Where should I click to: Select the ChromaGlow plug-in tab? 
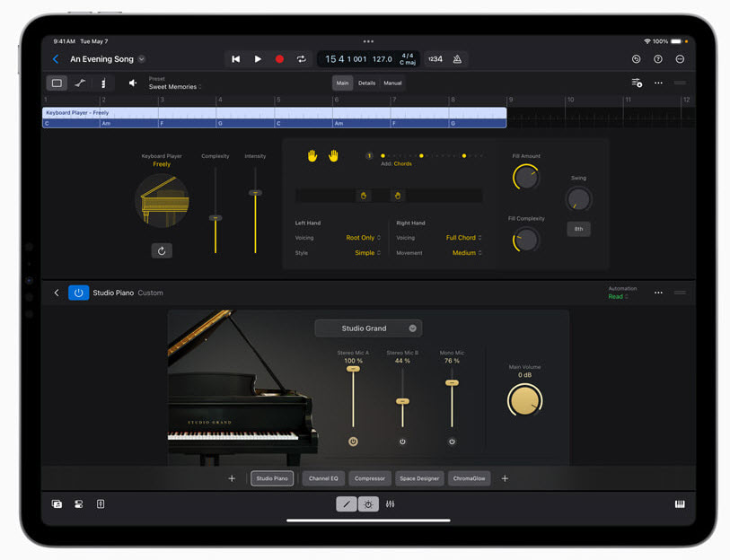click(x=469, y=478)
